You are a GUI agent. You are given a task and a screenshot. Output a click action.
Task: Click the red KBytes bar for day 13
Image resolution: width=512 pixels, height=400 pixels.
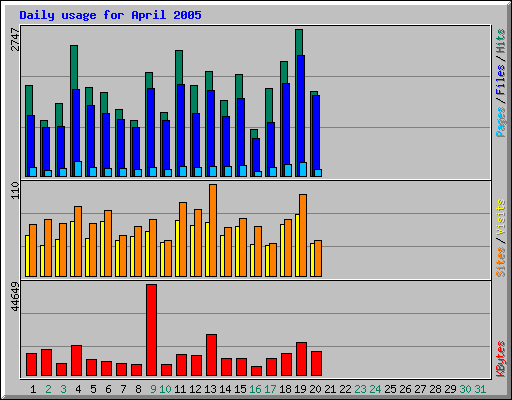(211, 355)
